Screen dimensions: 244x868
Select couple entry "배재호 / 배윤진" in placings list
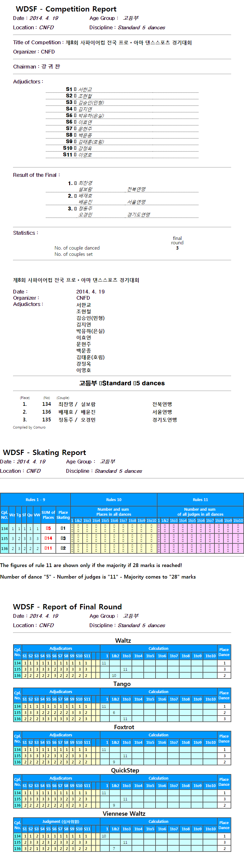[77, 412]
